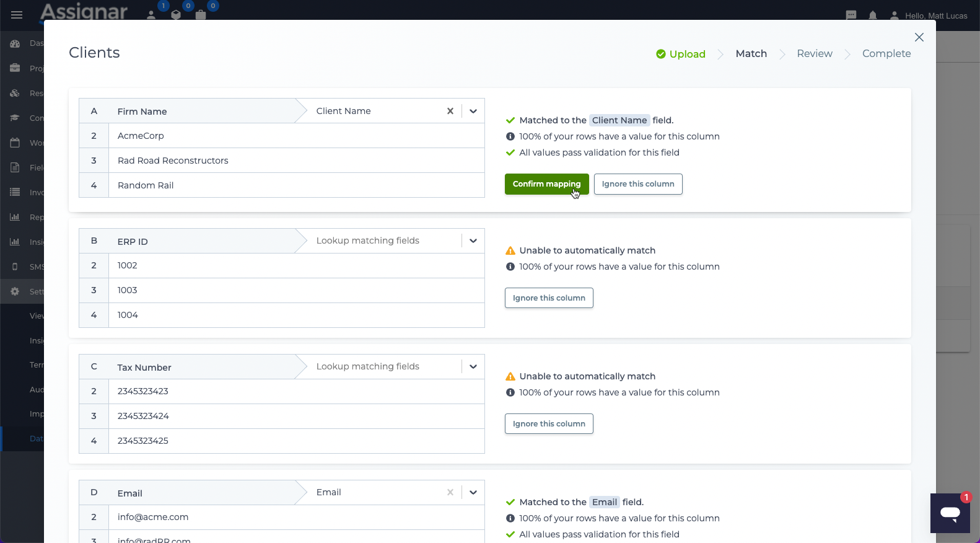Click the Projects briefcase sidebar icon
The image size is (980, 543).
(x=15, y=68)
